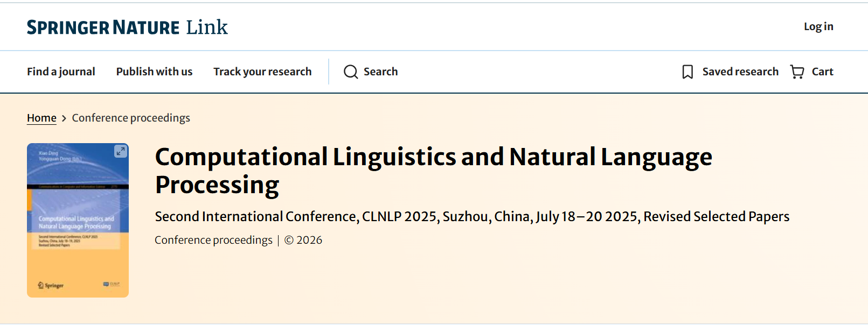Open the Saved research text link
Screen dimensions: 868x325
click(x=740, y=72)
